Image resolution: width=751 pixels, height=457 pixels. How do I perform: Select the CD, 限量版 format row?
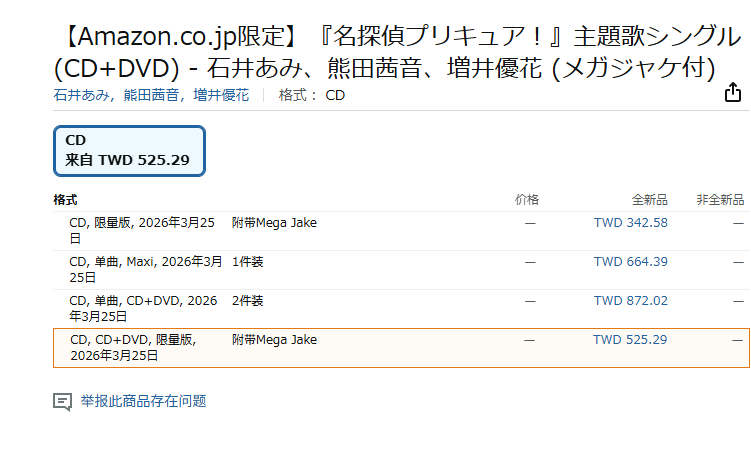tap(401, 231)
